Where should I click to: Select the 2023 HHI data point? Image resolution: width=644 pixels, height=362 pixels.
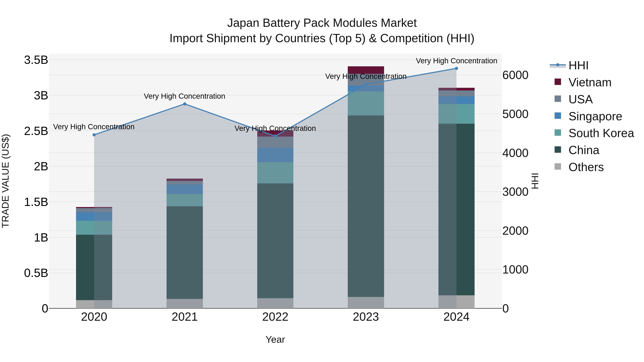click(x=366, y=84)
